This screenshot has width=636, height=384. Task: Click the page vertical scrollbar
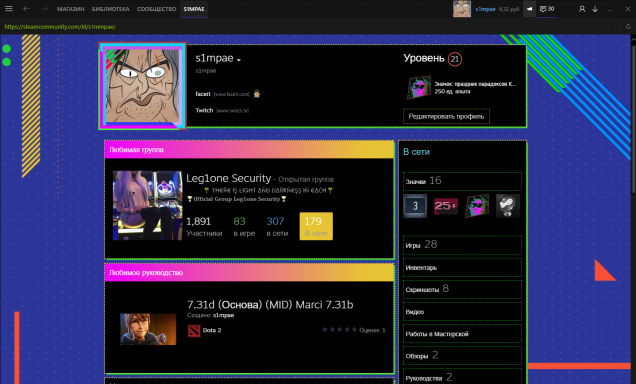click(633, 114)
